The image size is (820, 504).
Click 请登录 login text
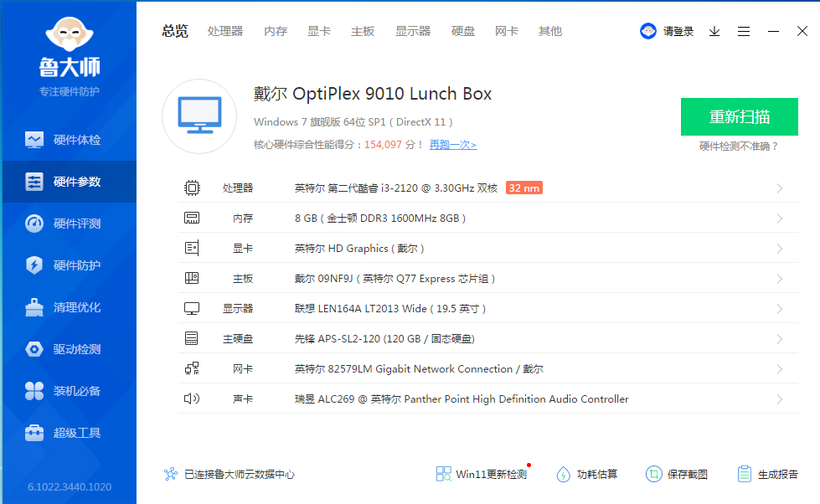click(x=678, y=31)
